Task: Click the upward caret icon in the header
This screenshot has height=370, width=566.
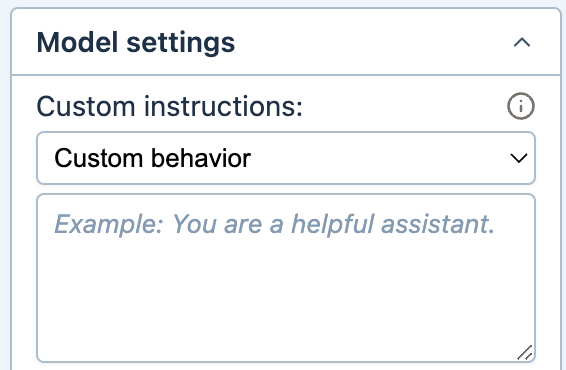Action: pos(522,43)
